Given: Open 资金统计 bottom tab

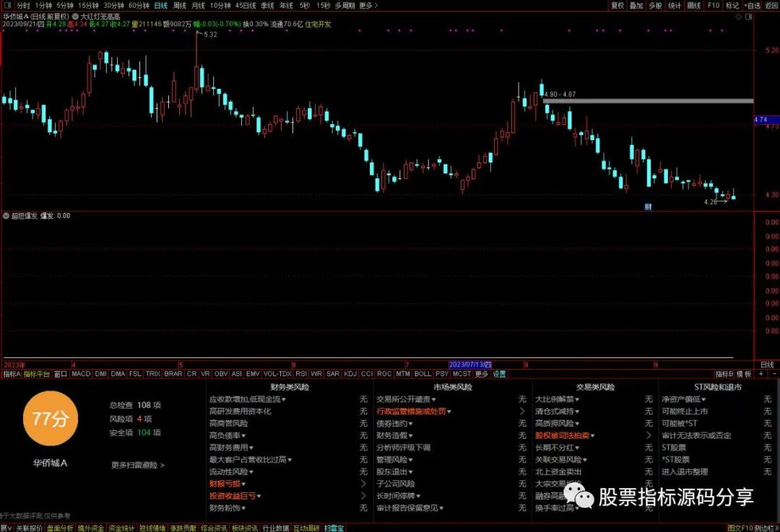Looking at the screenshot, I should pos(122,528).
